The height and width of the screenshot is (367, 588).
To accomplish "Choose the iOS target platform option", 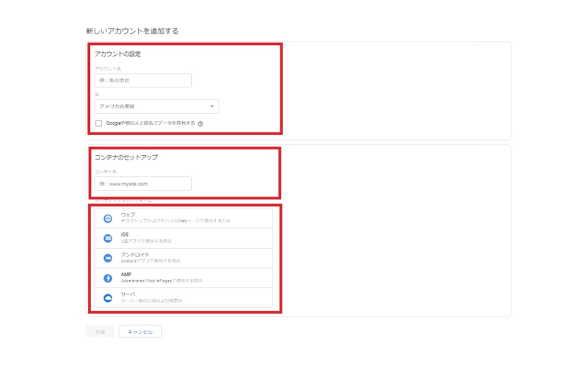I will [x=184, y=238].
